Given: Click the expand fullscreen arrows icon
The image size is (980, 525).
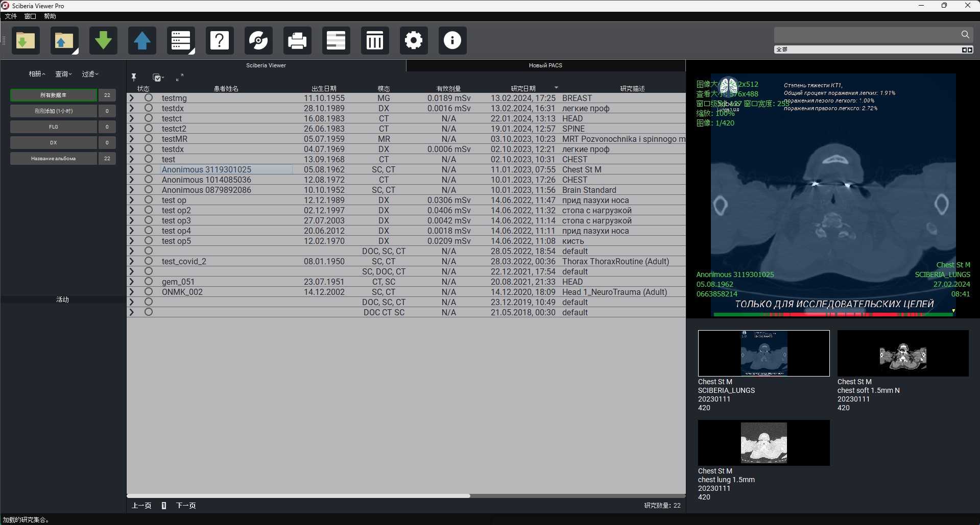Looking at the screenshot, I should click(x=180, y=78).
